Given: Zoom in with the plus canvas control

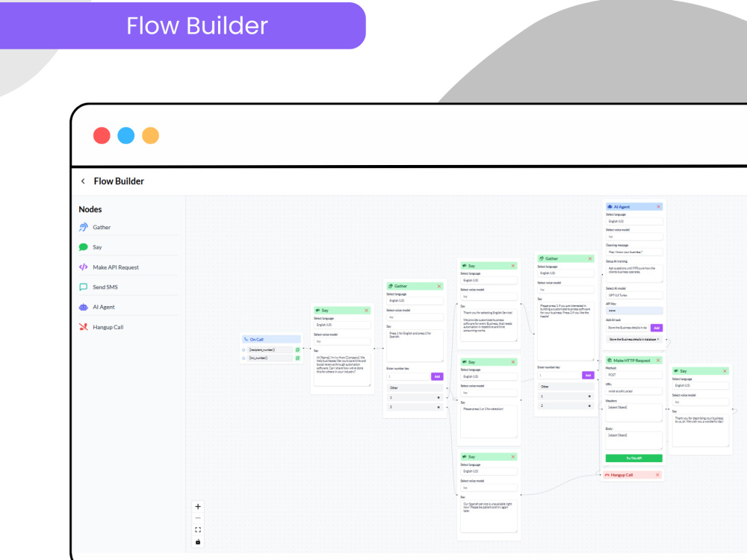Looking at the screenshot, I should coord(198,507).
